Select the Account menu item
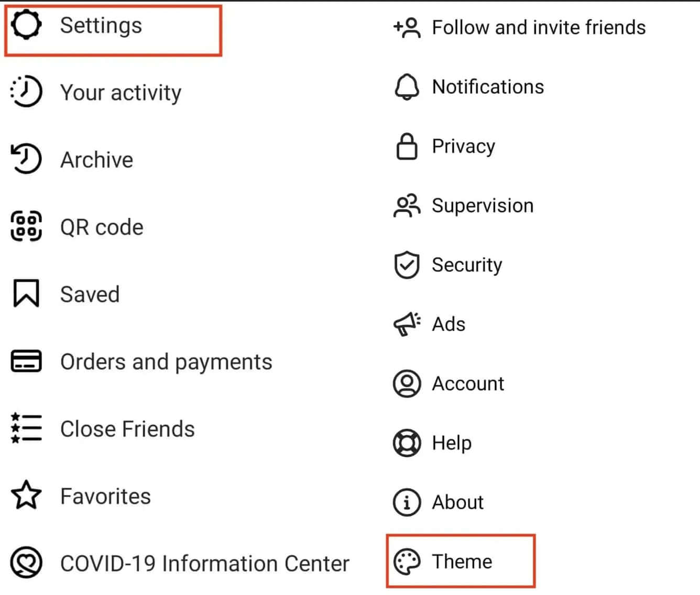The height and width of the screenshot is (595, 700). click(x=467, y=383)
